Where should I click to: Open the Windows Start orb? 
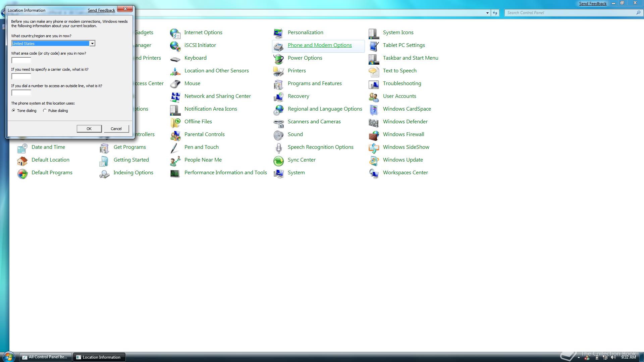pyautogui.click(x=8, y=357)
